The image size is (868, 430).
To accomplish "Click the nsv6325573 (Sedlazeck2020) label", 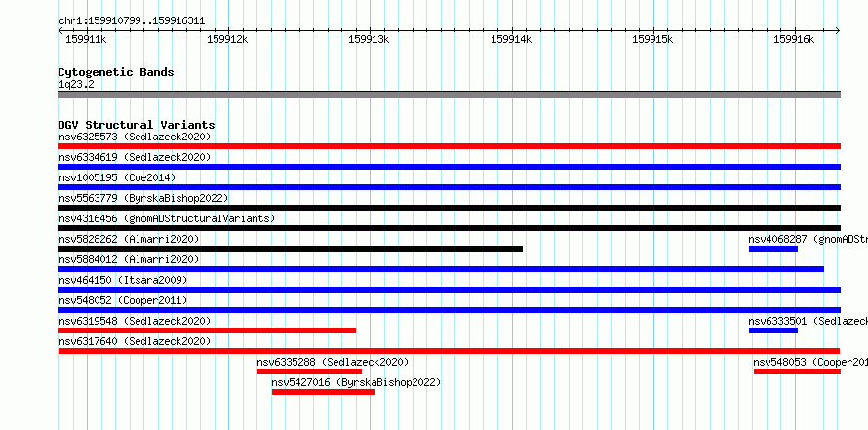I will pos(135,137).
